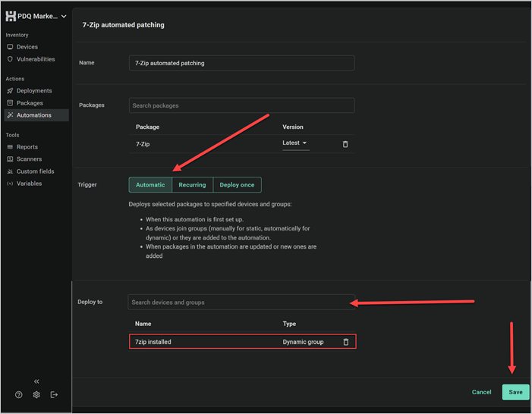Viewport: 532px width, 414px height.
Task: Select the Deploy once trigger option
Action: pos(237,185)
